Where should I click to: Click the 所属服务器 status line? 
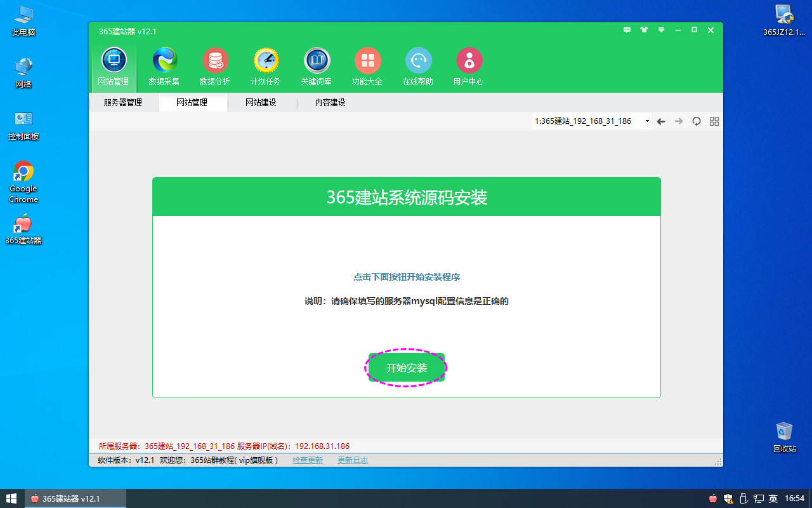point(224,446)
